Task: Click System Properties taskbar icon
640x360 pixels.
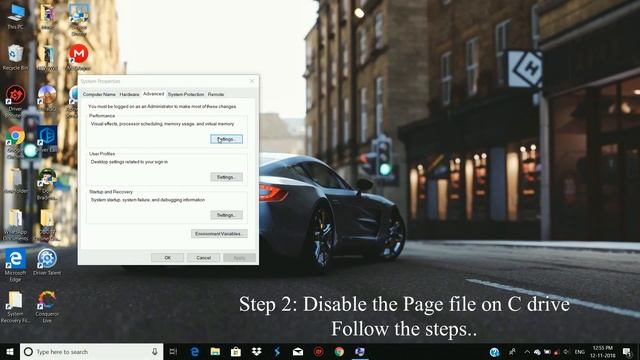Action: click(360, 351)
